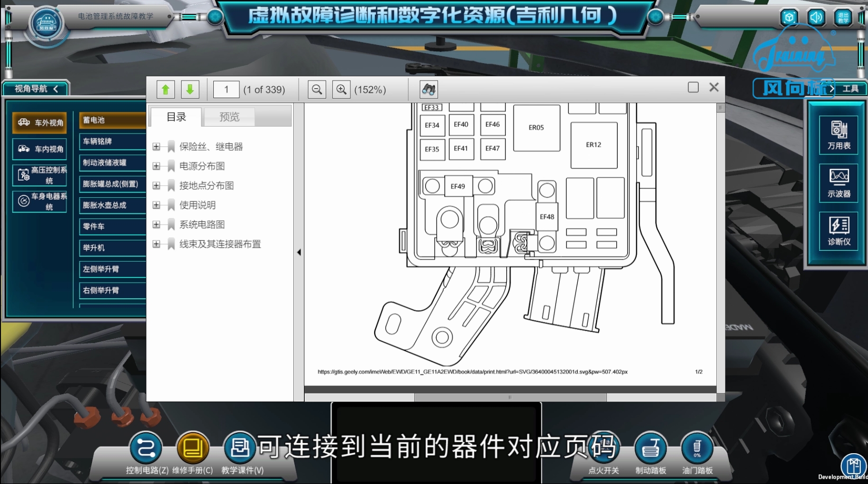Viewport: 868px width, 484px height.
Task: Select 举升机 in the view list
Action: click(112, 248)
